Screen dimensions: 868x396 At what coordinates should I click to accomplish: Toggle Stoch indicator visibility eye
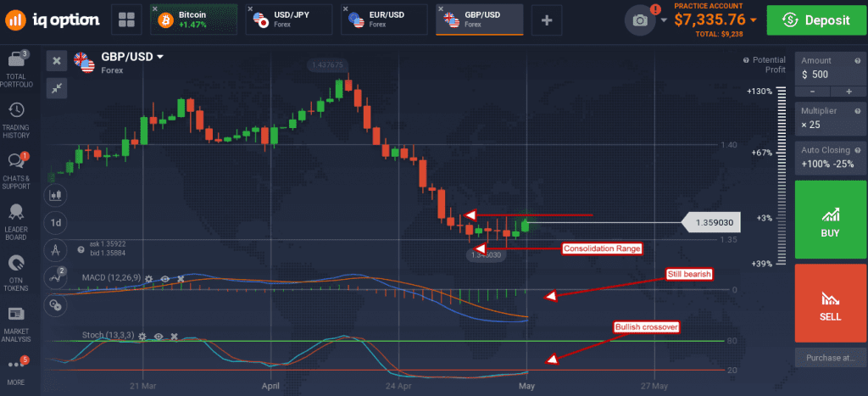[x=159, y=337]
